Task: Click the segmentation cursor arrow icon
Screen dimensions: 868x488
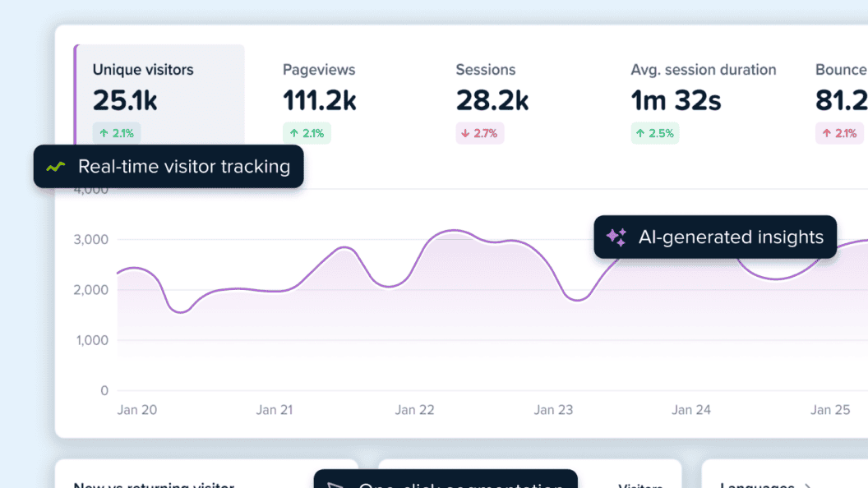Action: [335, 485]
